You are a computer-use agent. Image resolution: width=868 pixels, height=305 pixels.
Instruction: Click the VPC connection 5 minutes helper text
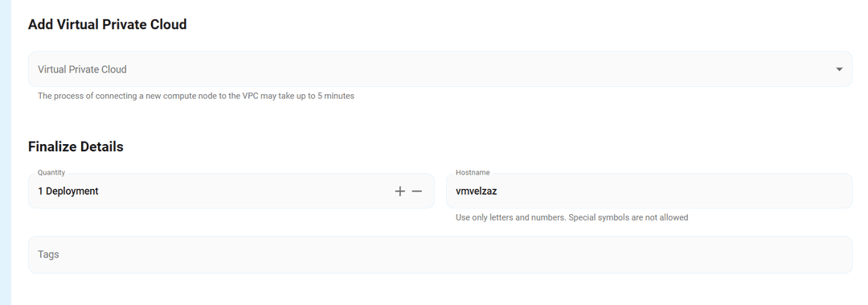point(196,96)
